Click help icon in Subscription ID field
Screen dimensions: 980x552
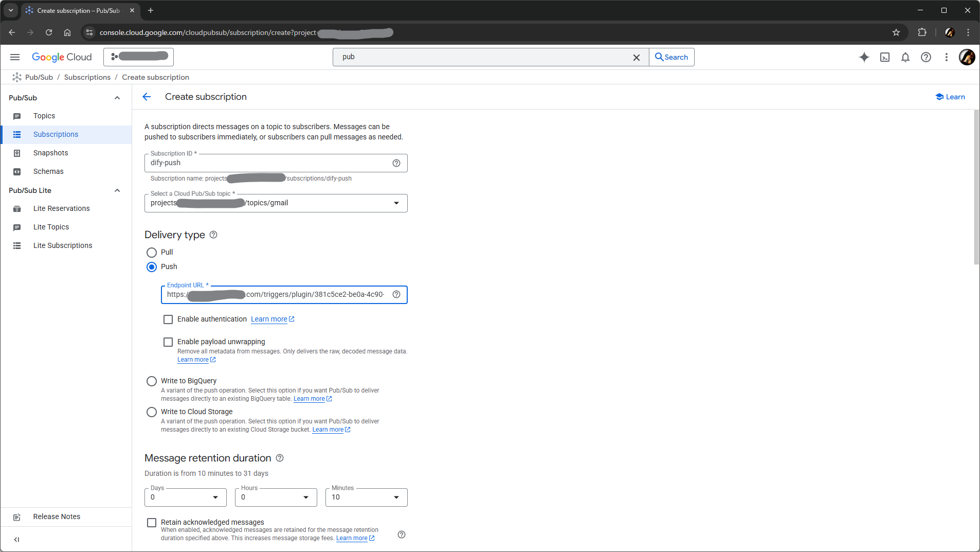tap(396, 163)
